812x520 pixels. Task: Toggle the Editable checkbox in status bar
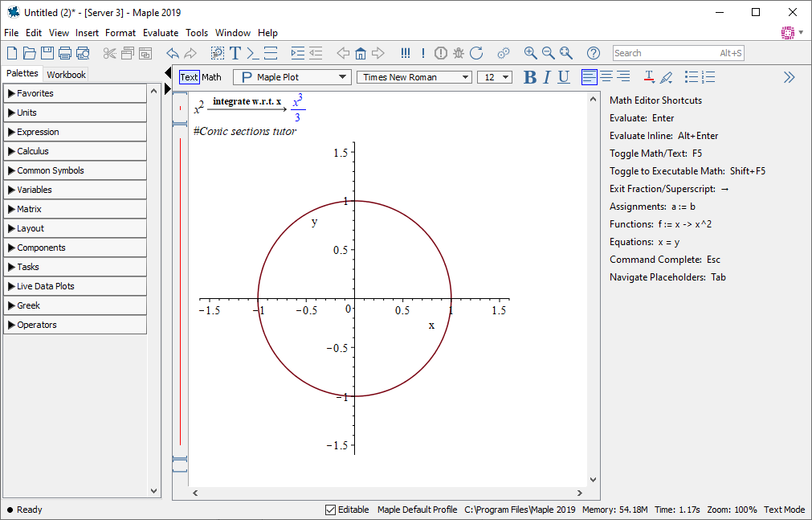(330, 510)
